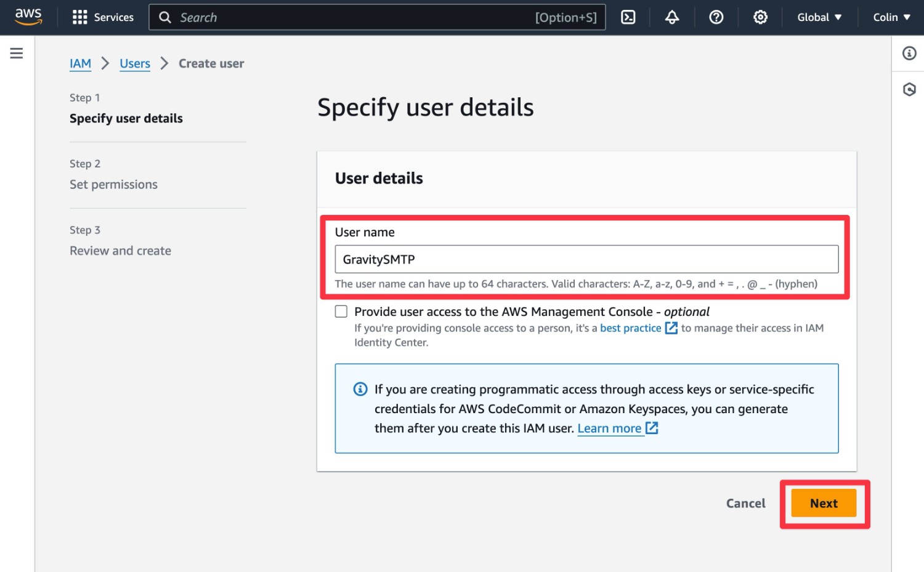Viewport: 924px width, 572px height.
Task: Click the Services label in top bar
Action: [x=113, y=17]
